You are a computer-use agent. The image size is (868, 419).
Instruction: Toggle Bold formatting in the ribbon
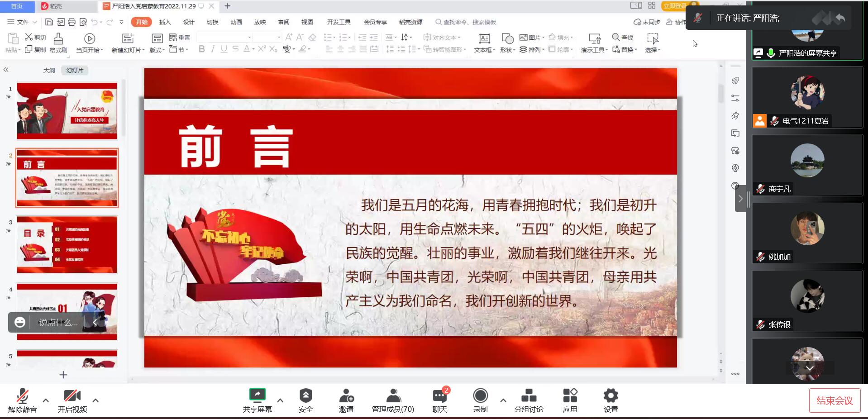(x=202, y=49)
